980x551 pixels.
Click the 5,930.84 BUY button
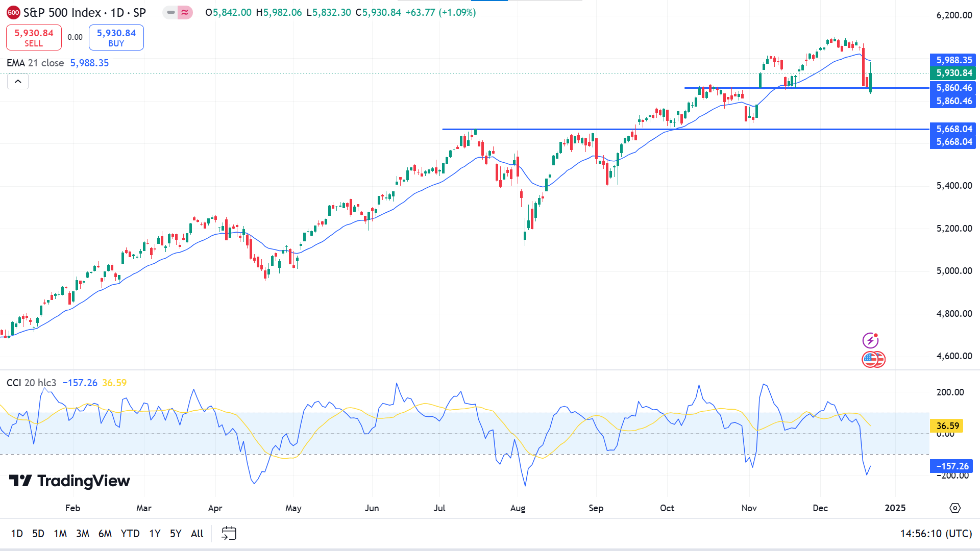[x=116, y=38]
